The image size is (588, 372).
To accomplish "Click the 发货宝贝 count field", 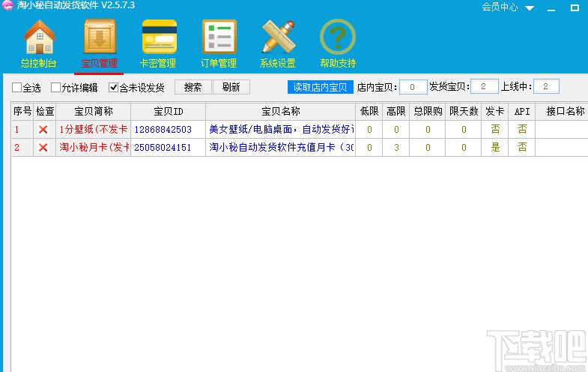I will pyautogui.click(x=484, y=87).
